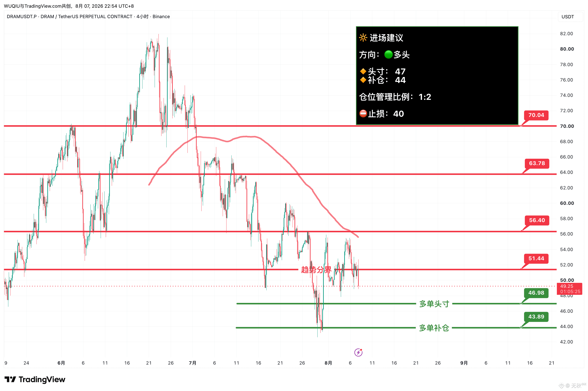Click the 4小时 interval in chart title

(x=142, y=16)
